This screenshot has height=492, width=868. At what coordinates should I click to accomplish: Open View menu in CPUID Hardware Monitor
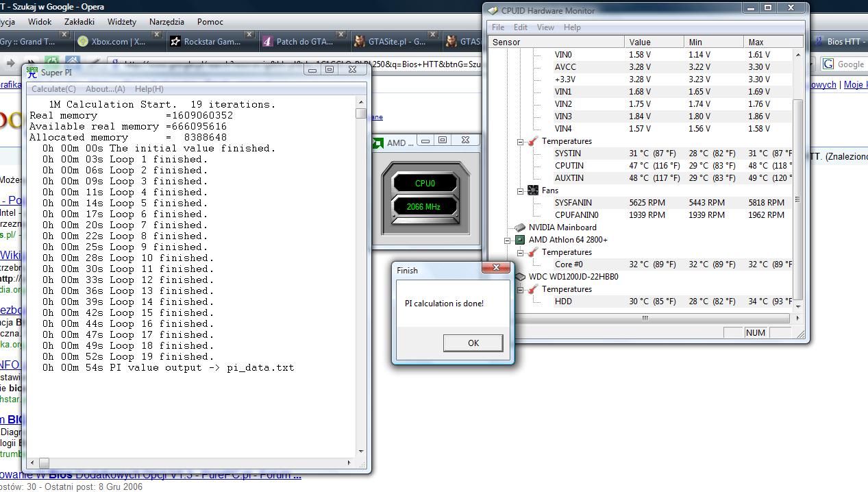pos(545,27)
